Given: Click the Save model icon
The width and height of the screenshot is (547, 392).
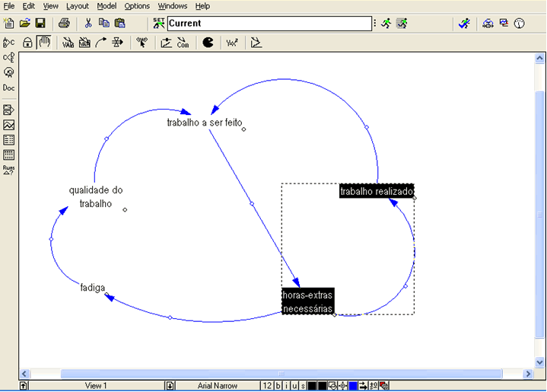Looking at the screenshot, I should pyautogui.click(x=40, y=23).
